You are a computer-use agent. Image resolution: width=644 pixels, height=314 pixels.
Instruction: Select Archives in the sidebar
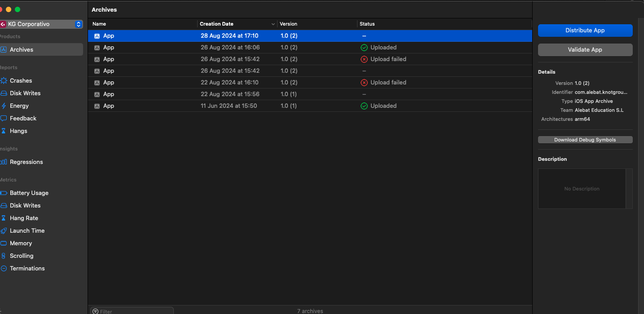point(22,50)
